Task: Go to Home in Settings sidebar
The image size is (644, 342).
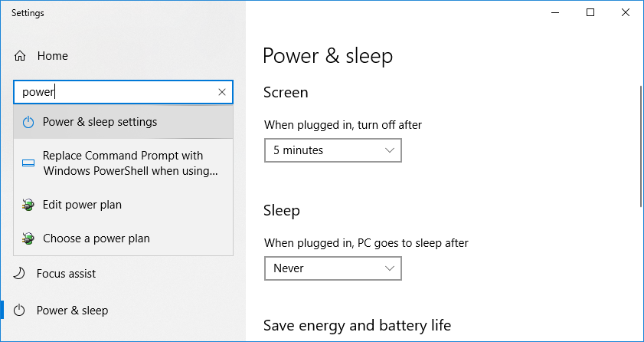Action: [x=52, y=56]
